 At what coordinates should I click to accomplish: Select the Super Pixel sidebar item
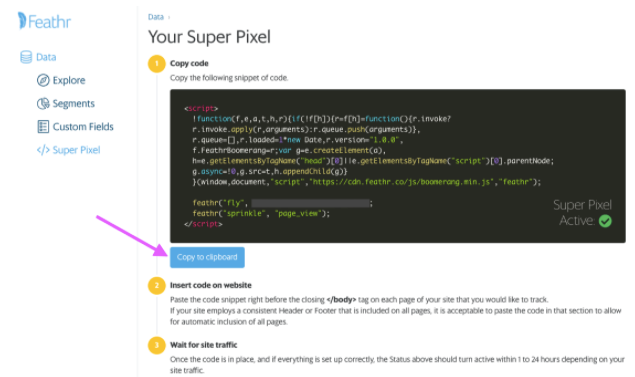(x=76, y=150)
